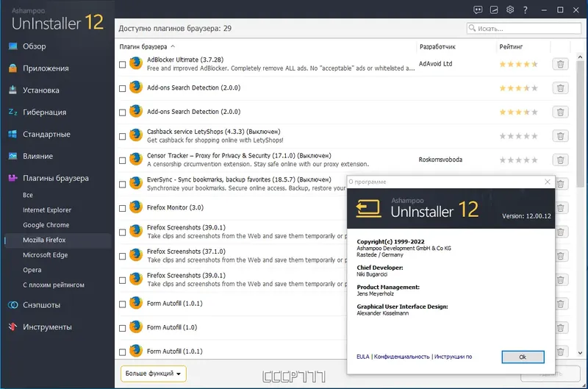Click Ok in about dialog

click(x=523, y=357)
